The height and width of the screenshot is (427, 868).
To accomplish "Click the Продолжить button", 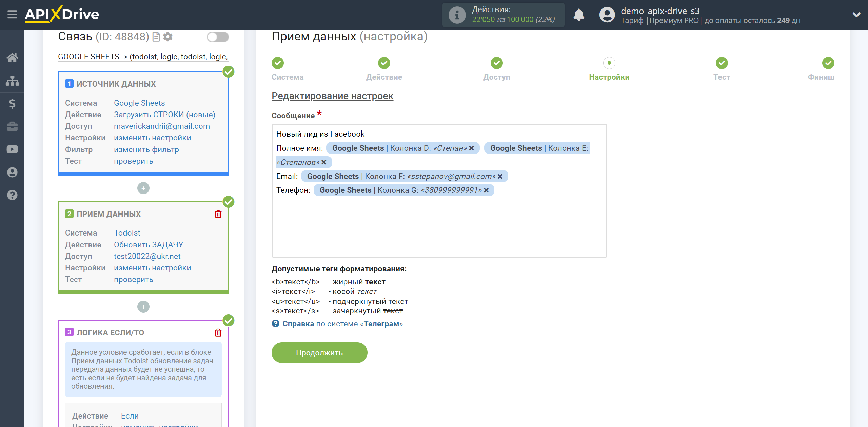I will [319, 352].
